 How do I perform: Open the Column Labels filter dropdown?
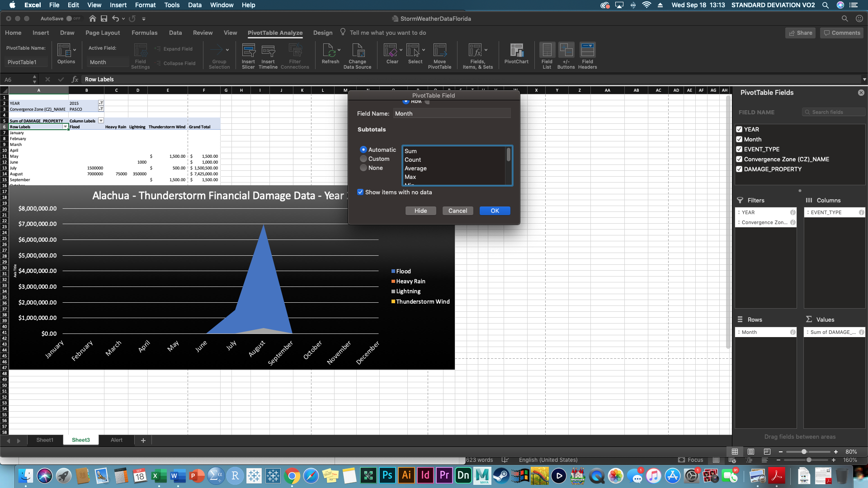pos(101,121)
